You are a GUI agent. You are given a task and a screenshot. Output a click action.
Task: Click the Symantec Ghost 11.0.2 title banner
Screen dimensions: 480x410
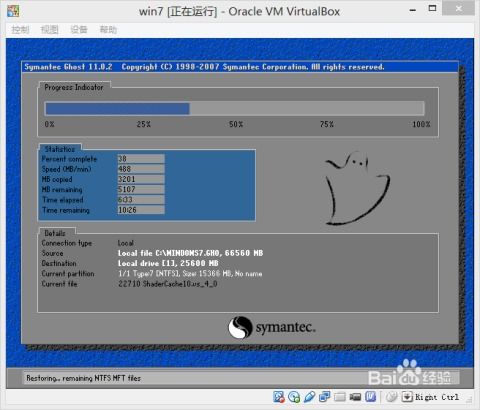pyautogui.click(x=240, y=67)
